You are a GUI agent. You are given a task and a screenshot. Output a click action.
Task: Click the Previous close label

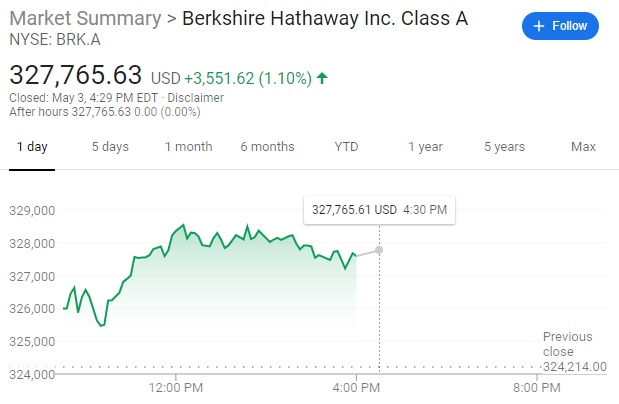point(567,344)
